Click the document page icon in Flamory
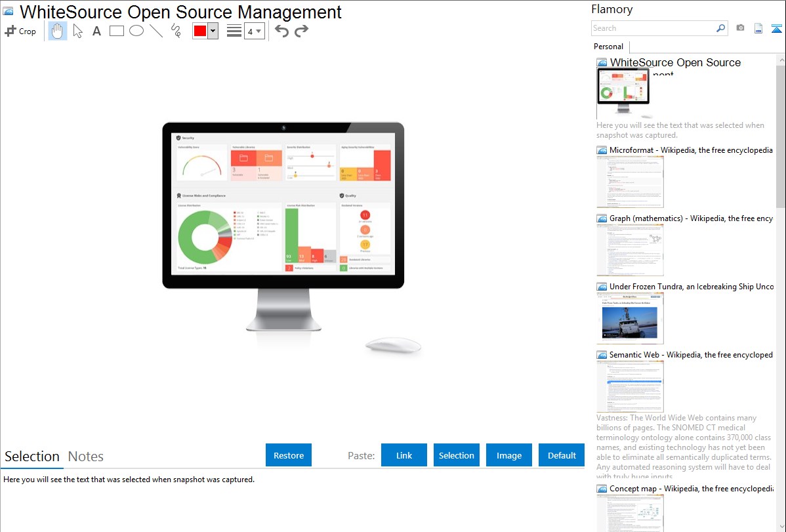Screen dimensions: 786x532 tap(758, 28)
